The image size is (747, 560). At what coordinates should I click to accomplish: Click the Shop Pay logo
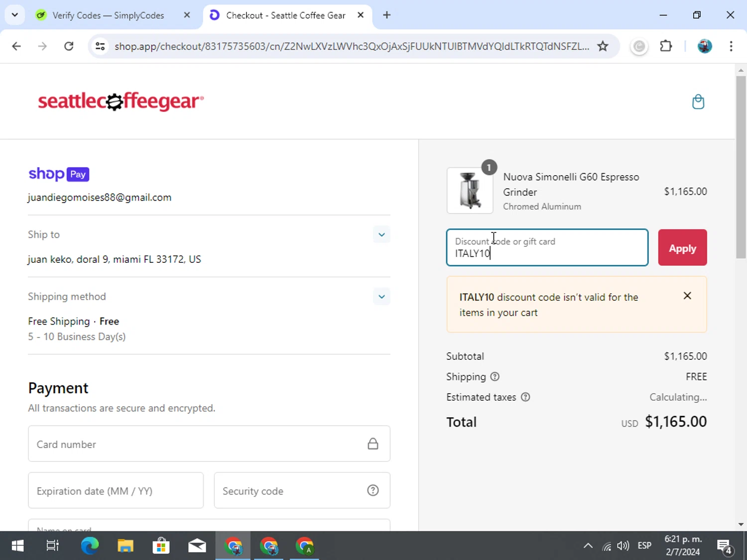(x=59, y=174)
